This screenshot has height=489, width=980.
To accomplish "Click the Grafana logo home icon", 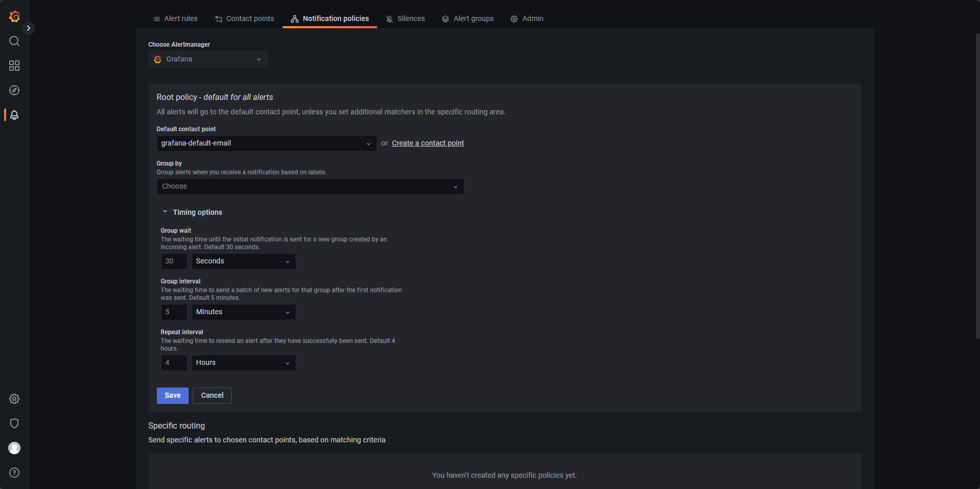I will [x=14, y=16].
